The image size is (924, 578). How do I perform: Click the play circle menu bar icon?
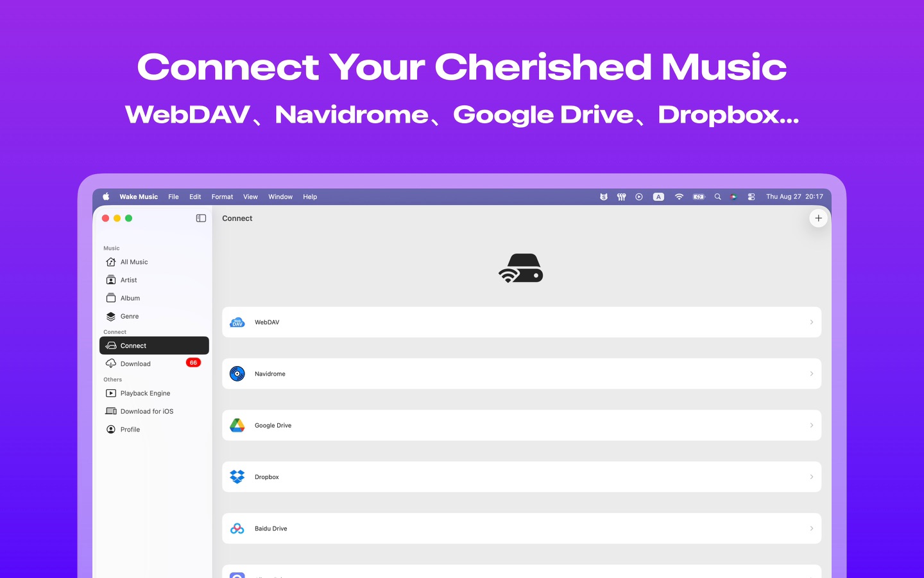coord(639,197)
